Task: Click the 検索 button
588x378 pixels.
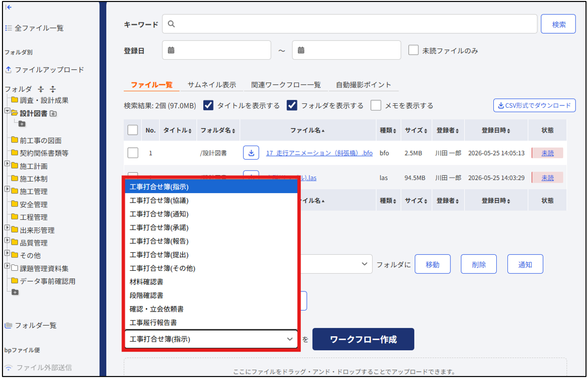Action: (x=559, y=24)
